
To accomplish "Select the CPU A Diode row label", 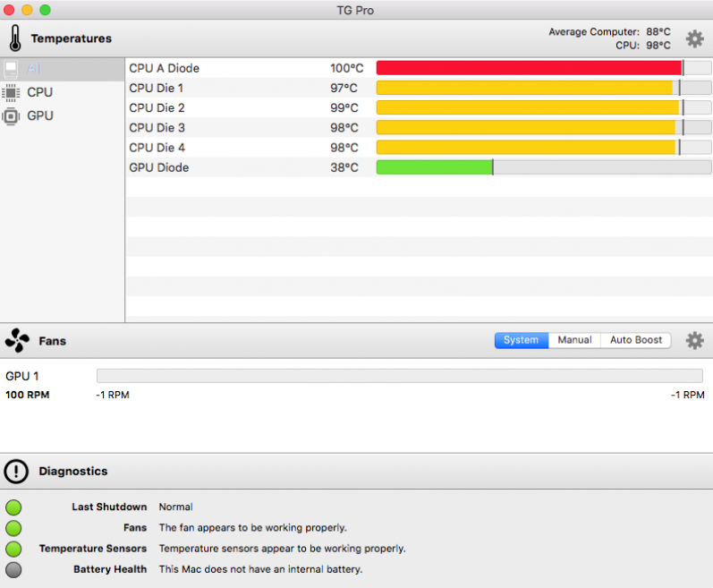I will point(164,68).
